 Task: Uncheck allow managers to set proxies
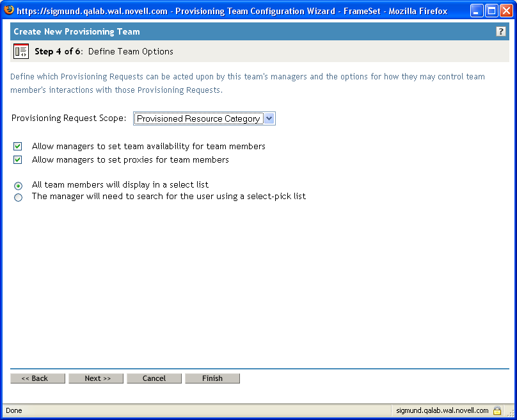[17, 159]
